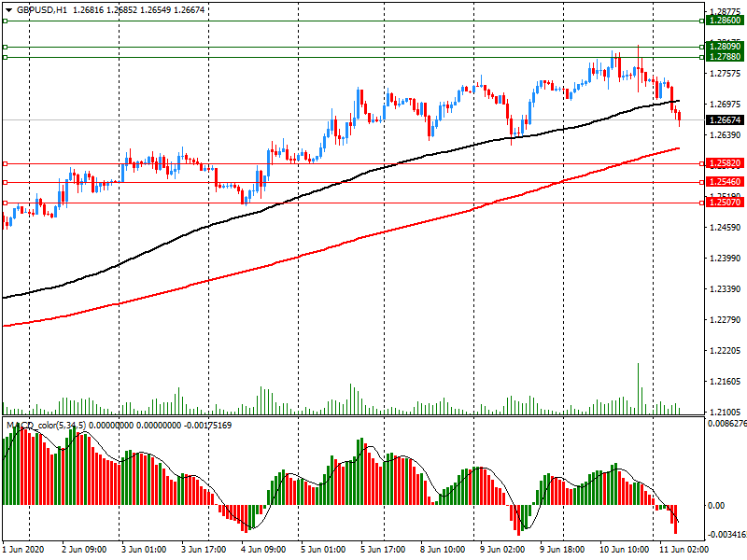Click the 1 Jun 2020 time axis label
The height and width of the screenshot is (560, 747).
23,550
